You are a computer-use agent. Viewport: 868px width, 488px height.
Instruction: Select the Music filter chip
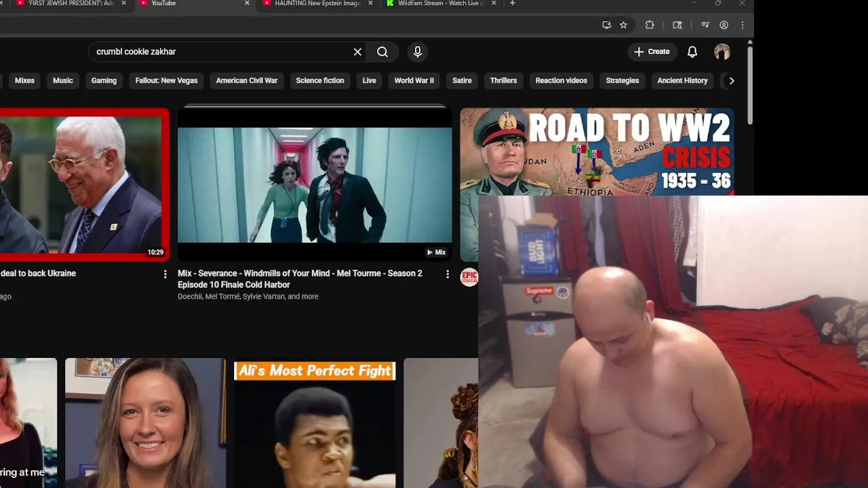click(x=63, y=81)
